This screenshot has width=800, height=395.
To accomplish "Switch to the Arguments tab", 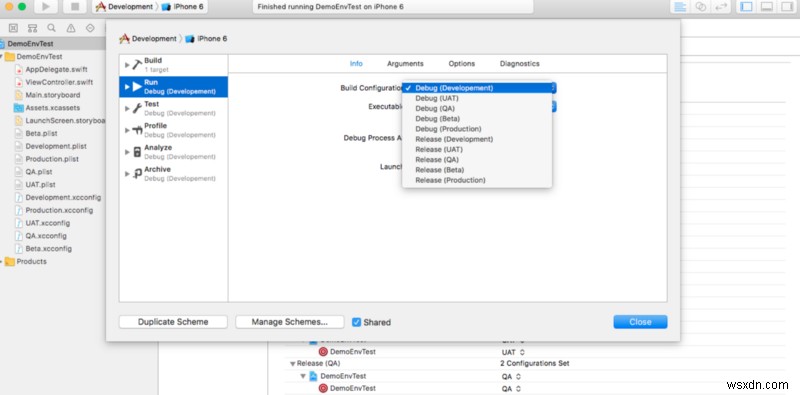I will 405,64.
